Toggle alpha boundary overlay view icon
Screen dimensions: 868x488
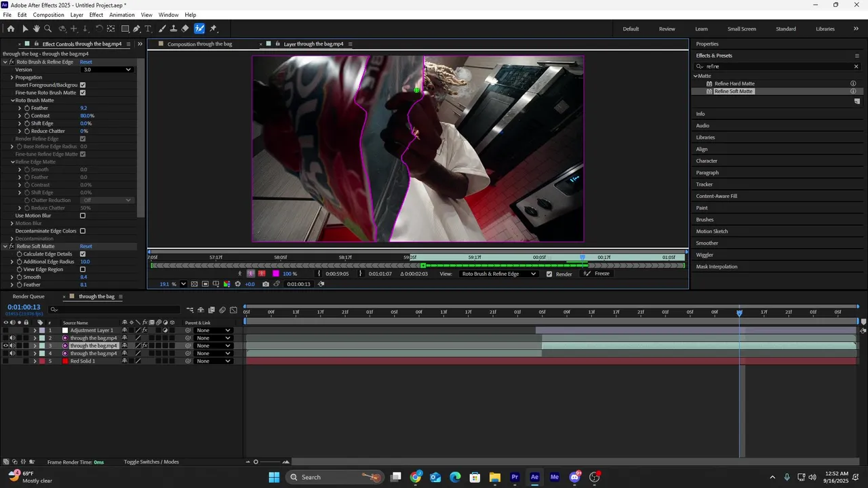click(x=250, y=274)
